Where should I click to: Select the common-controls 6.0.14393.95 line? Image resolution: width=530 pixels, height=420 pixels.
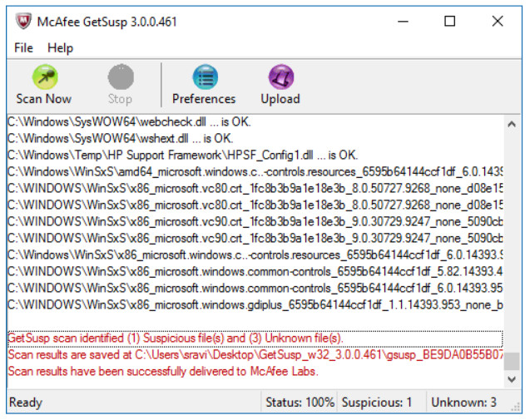[255, 288]
